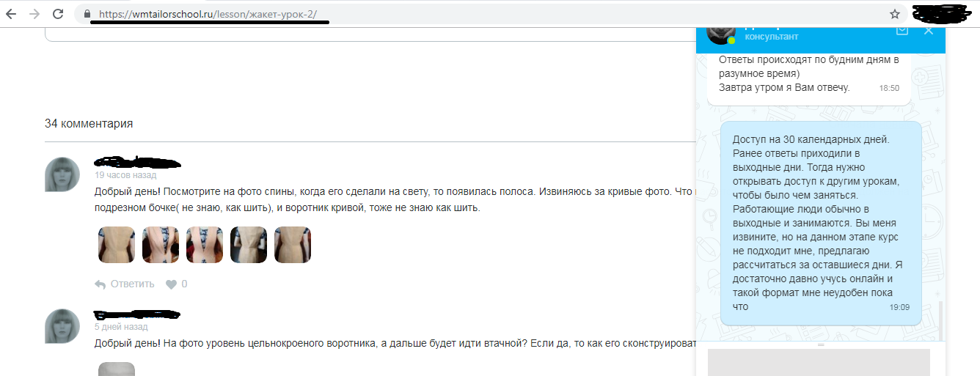
Task: Reload the page with the refresh icon
Action: click(x=57, y=14)
